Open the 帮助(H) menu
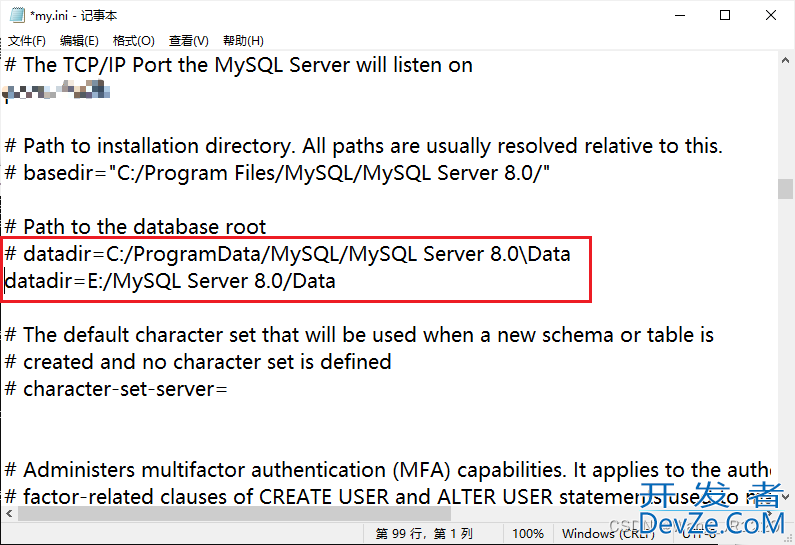 (243, 41)
